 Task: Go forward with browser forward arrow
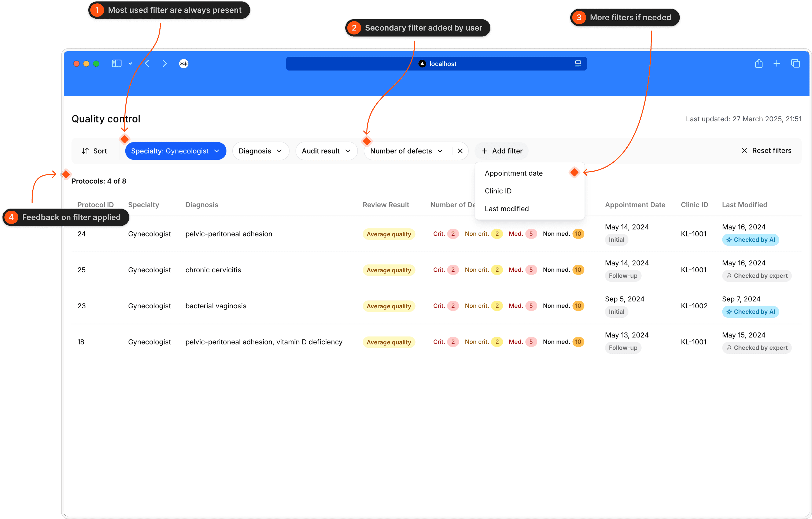pos(165,63)
